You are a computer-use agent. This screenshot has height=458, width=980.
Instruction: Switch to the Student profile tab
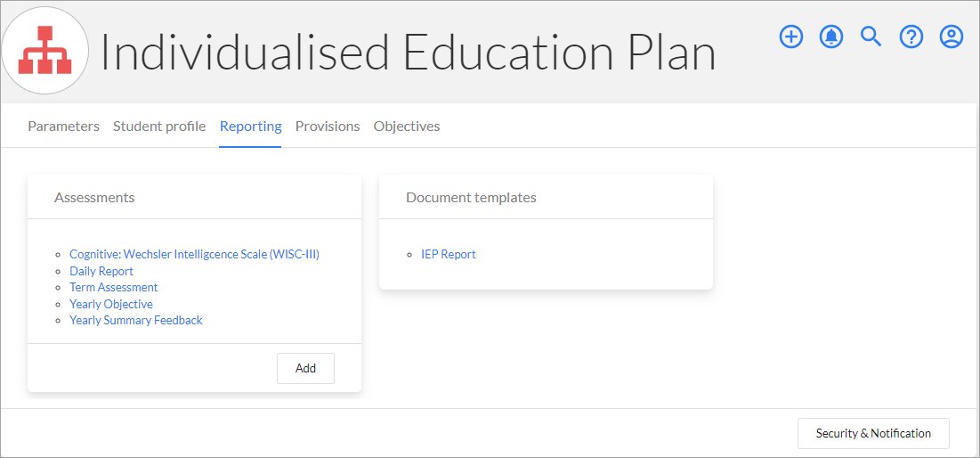[x=159, y=127]
